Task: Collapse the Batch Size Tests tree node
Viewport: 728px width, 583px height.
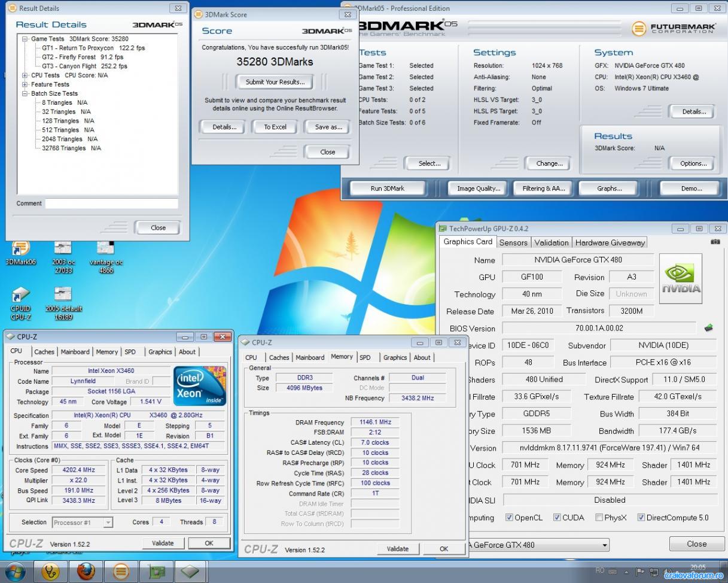Action: (x=25, y=93)
